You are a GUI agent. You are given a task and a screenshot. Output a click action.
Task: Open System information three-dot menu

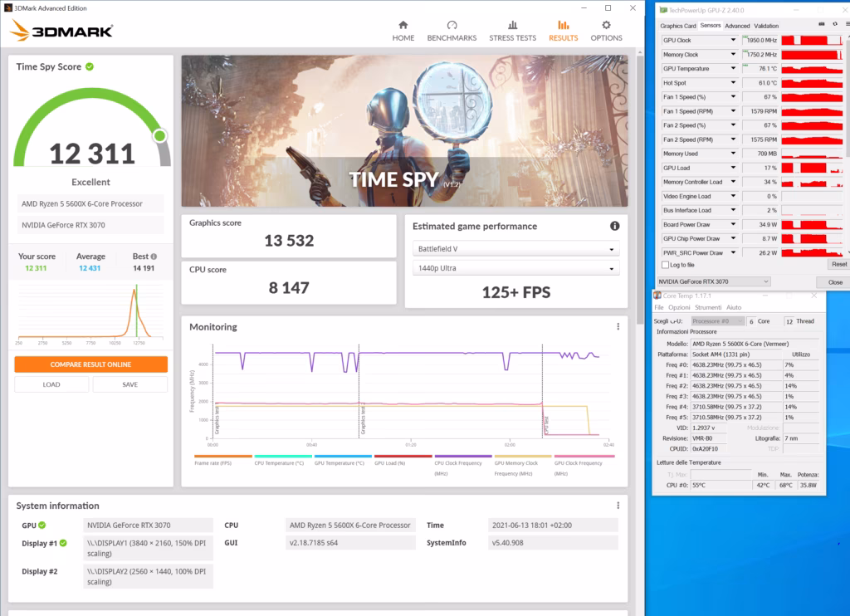[618, 506]
